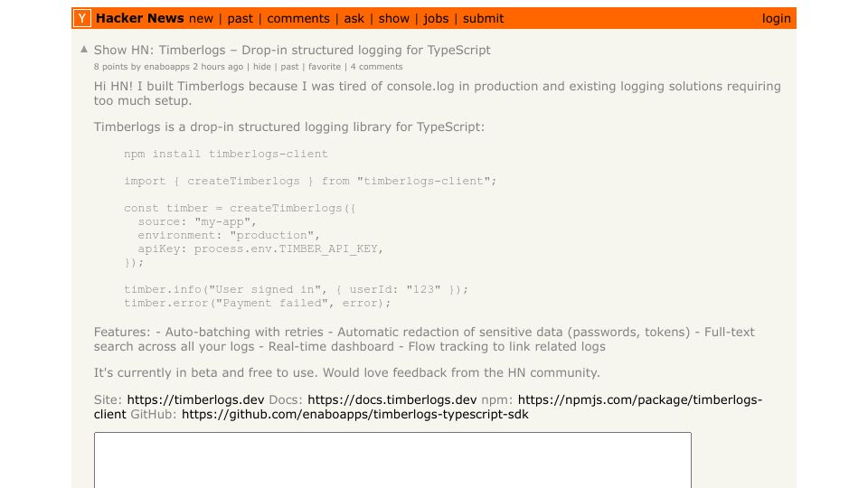Image resolution: width=868 pixels, height=488 pixels.
Task: Favorite this post
Action: 325,66
